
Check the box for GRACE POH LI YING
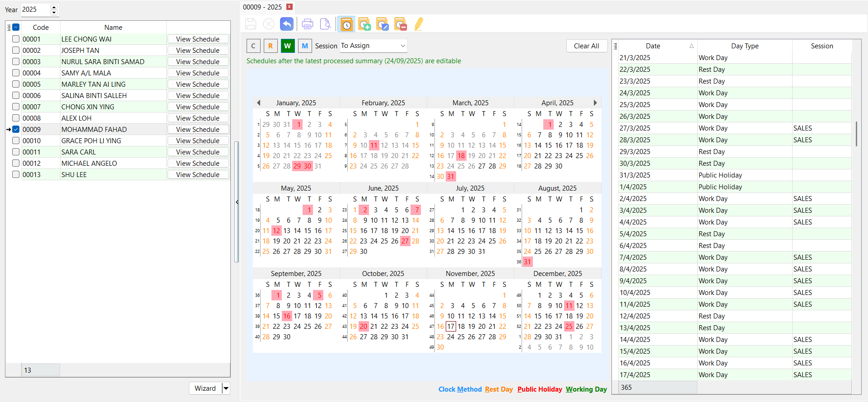tap(16, 140)
